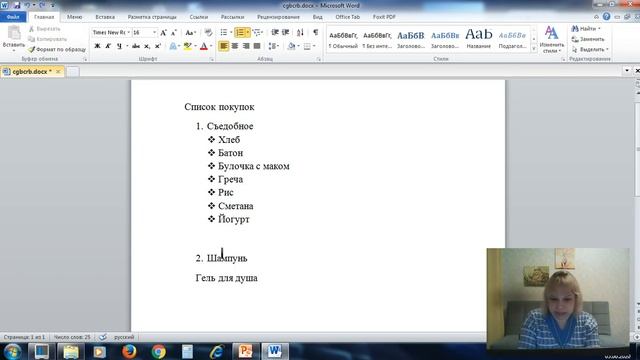This screenshot has width=640, height=360.
Task: Underline the selected text (Ч)
Action: (x=119, y=46)
